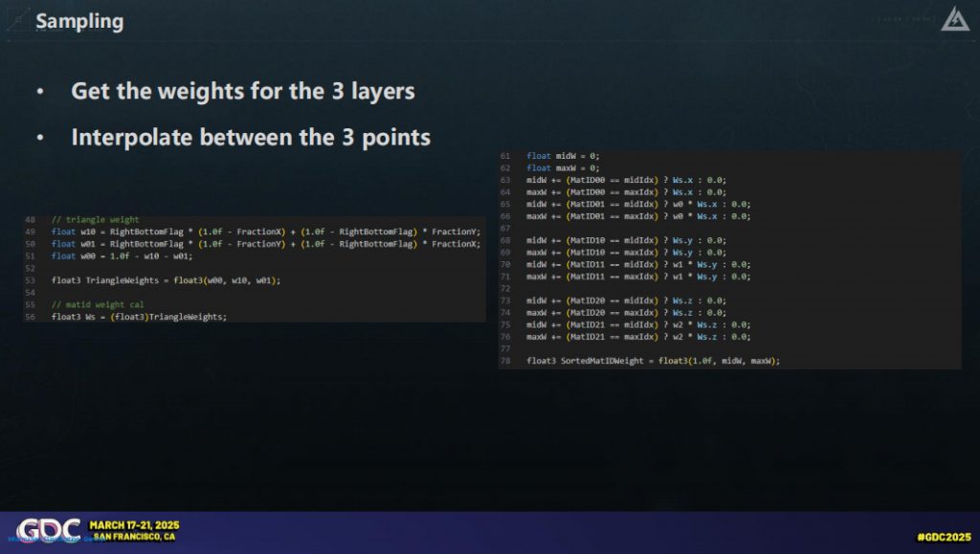The width and height of the screenshot is (980, 554).
Task: Click the "// triangle weight" comment line
Action: click(95, 220)
